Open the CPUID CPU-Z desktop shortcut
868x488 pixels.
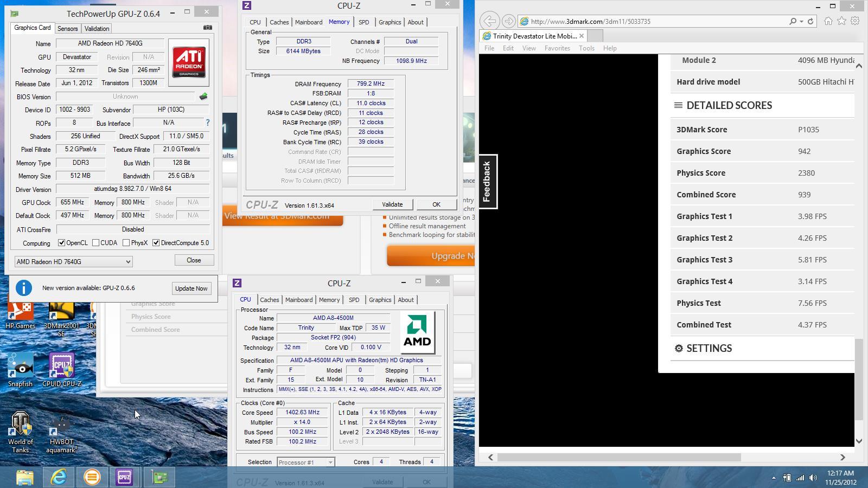[61, 370]
